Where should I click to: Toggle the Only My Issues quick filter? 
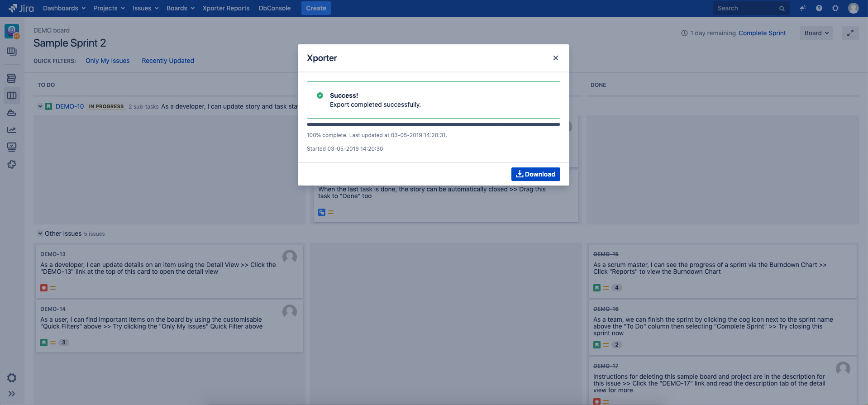tap(107, 61)
